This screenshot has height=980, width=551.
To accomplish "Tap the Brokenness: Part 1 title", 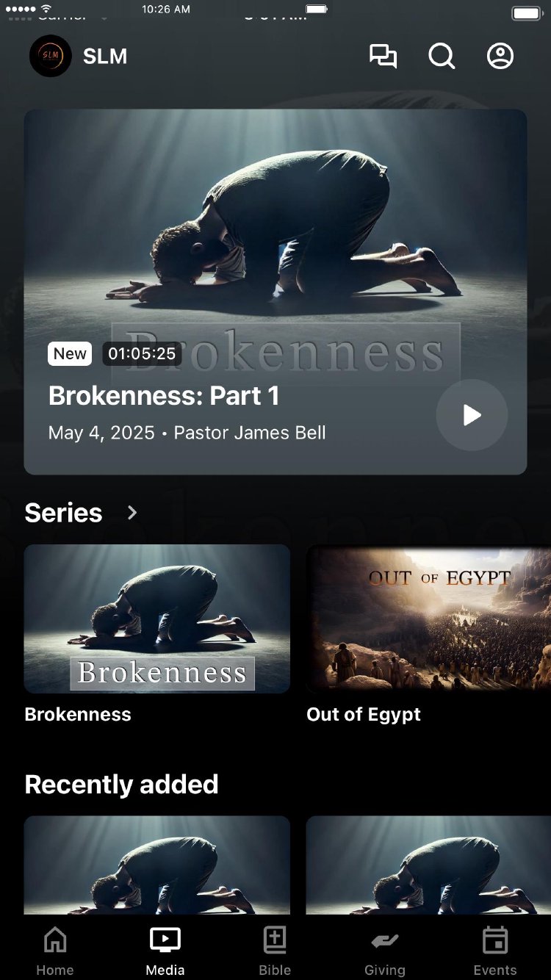I will click(164, 396).
